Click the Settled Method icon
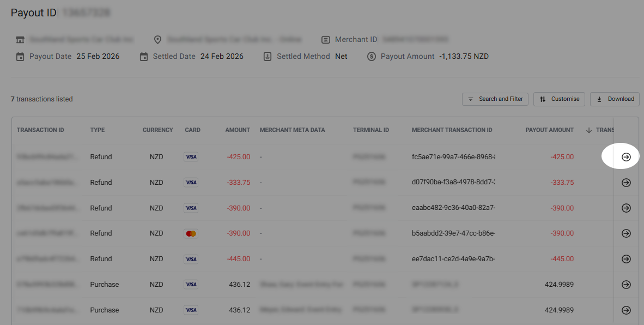 point(268,57)
